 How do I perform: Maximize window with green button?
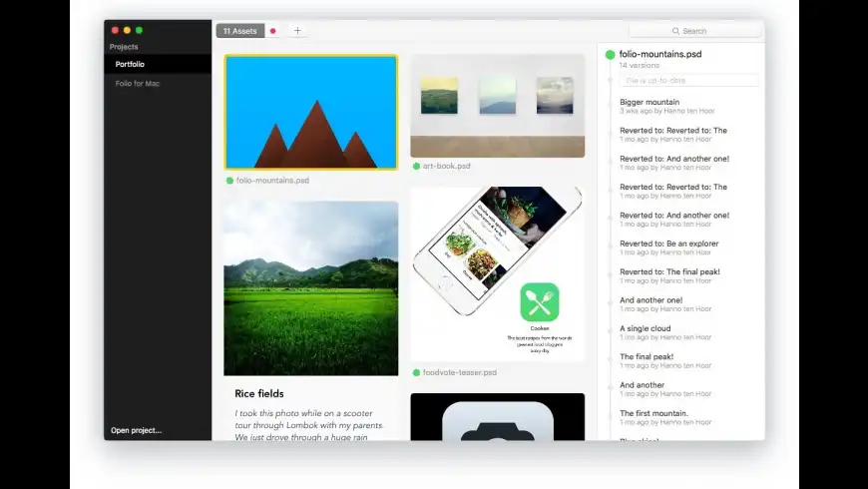point(140,30)
